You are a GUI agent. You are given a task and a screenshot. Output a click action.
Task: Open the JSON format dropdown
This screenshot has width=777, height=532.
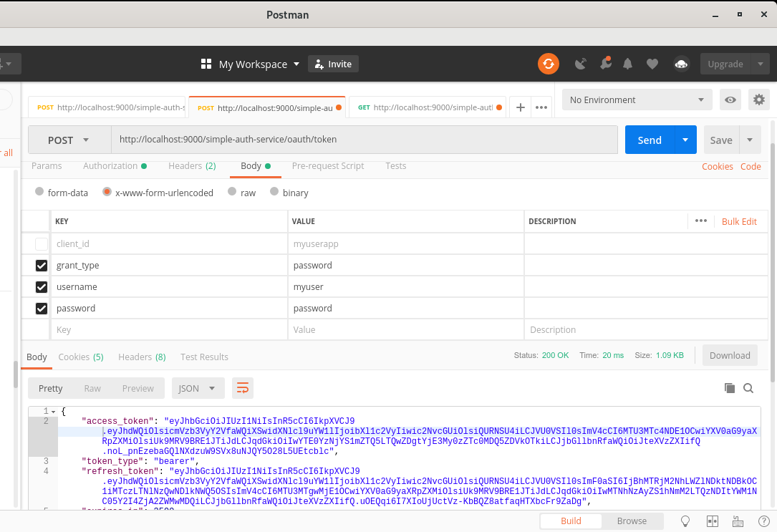198,388
